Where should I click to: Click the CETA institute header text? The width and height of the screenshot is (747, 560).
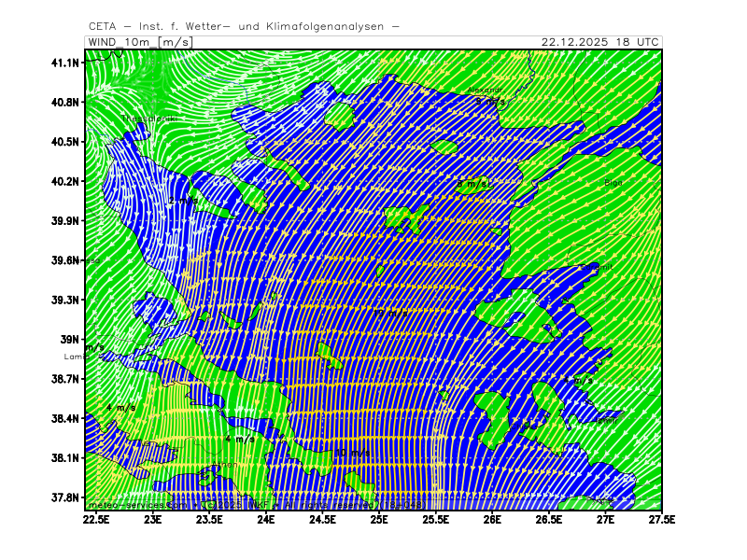(x=244, y=26)
